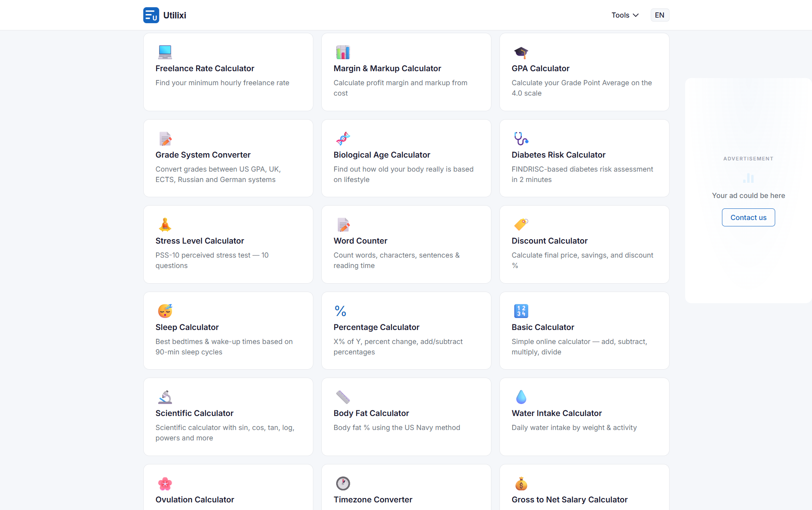Click the Percentage Calculator percent icon

pyautogui.click(x=341, y=311)
